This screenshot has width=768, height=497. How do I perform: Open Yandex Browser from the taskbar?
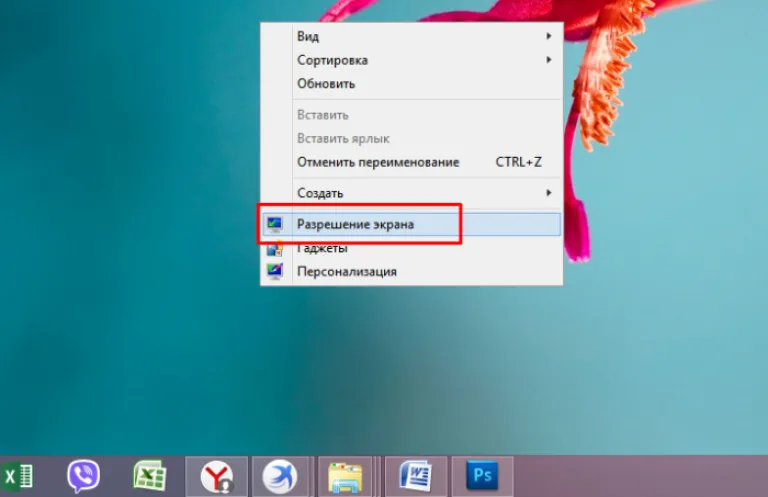[216, 476]
